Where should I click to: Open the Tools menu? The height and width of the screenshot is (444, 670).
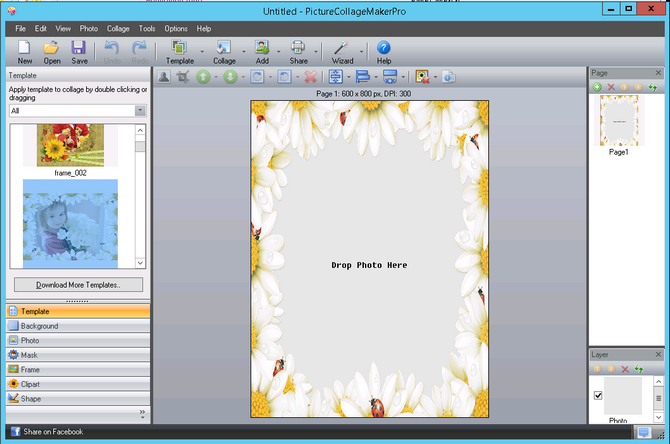click(147, 29)
